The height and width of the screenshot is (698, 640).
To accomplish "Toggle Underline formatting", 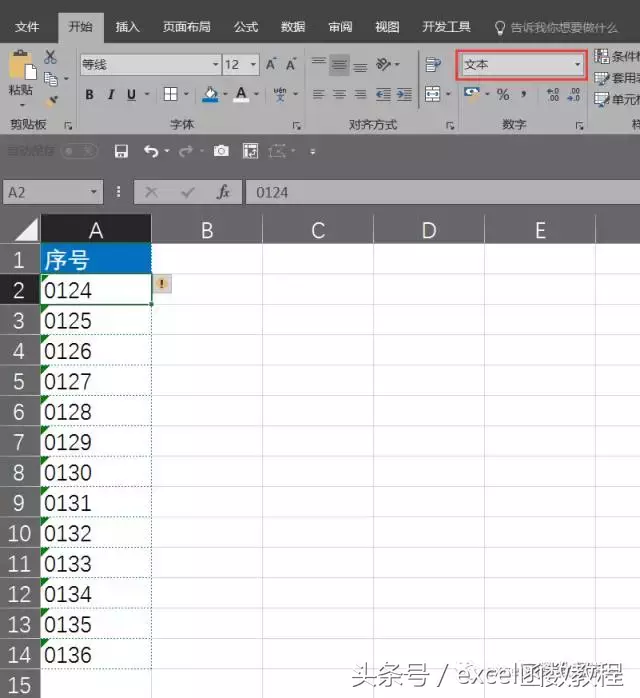I will click(x=131, y=94).
